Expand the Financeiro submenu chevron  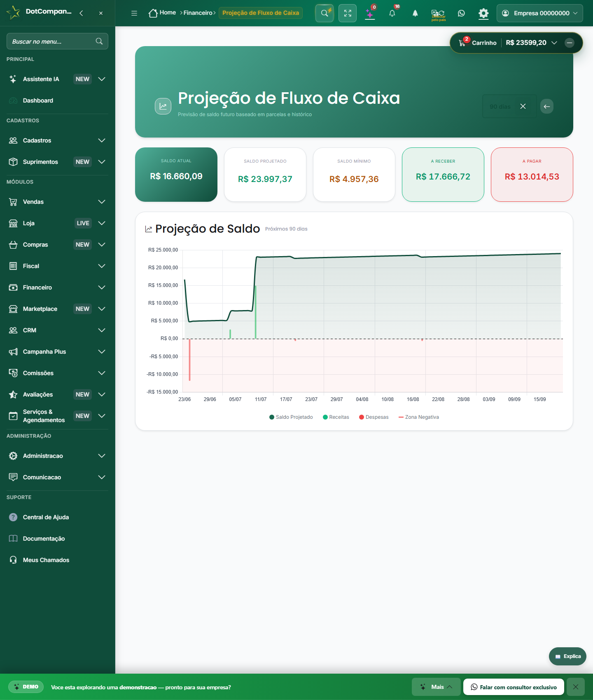pos(102,287)
